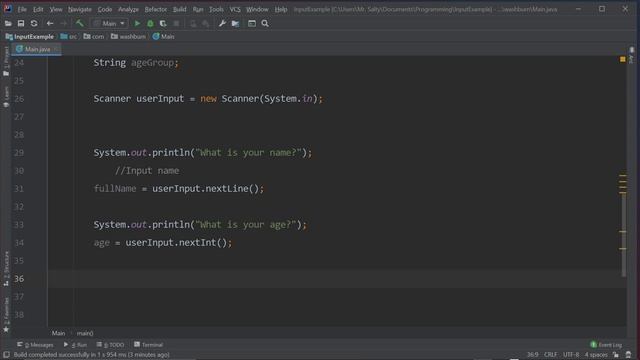The height and width of the screenshot is (360, 640).
Task: Click the inspections Hector icon in status bar
Action: pos(629,355)
